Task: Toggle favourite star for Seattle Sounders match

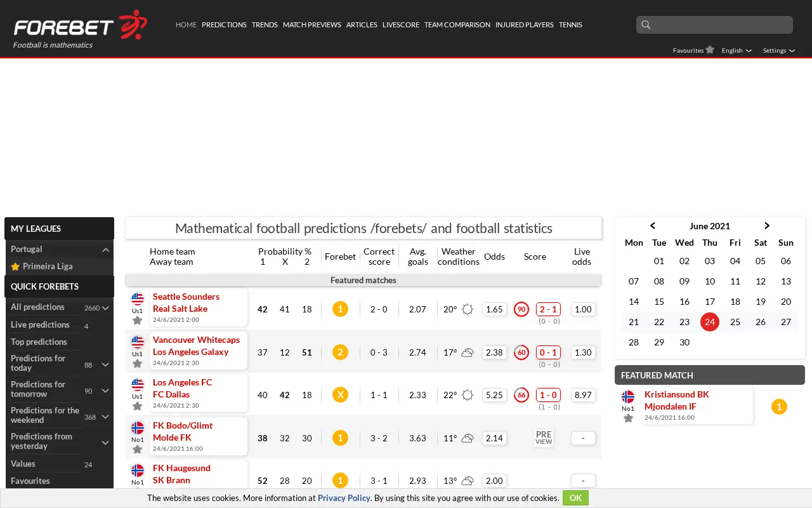Action: (137, 321)
